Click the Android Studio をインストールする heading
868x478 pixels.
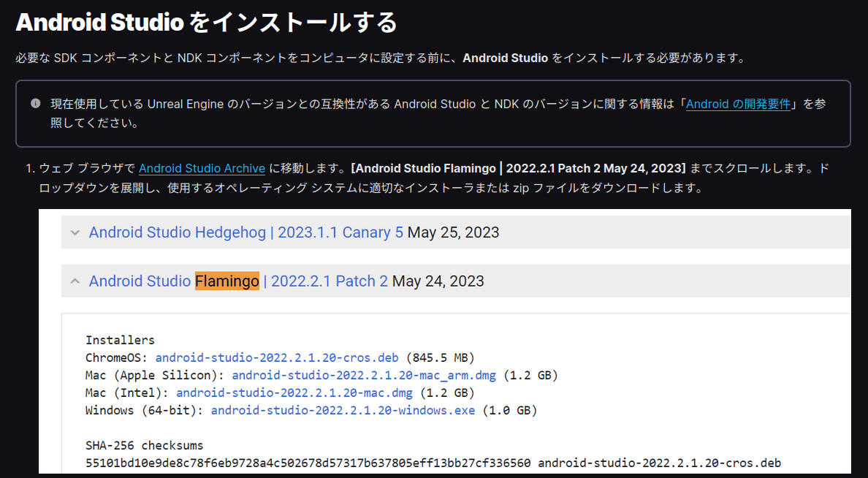pyautogui.click(x=207, y=22)
